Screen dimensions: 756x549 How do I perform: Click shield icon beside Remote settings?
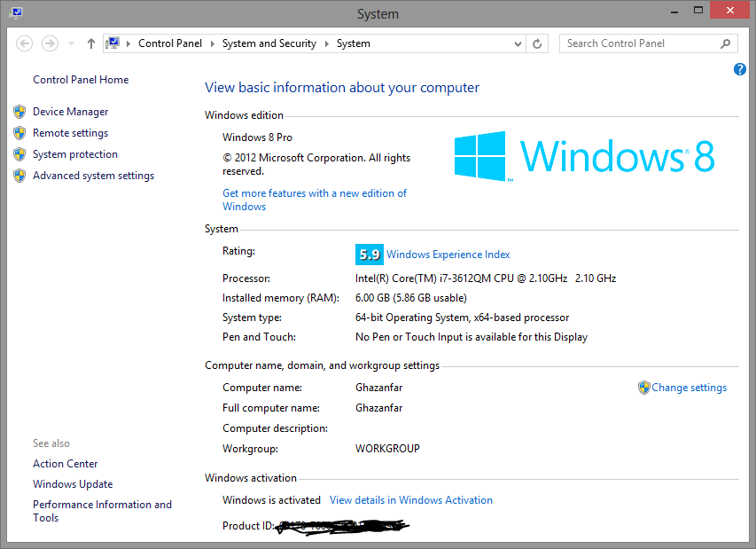19,133
